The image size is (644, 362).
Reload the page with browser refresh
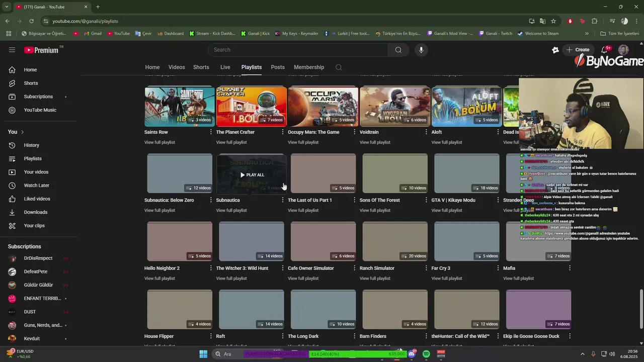click(31, 21)
